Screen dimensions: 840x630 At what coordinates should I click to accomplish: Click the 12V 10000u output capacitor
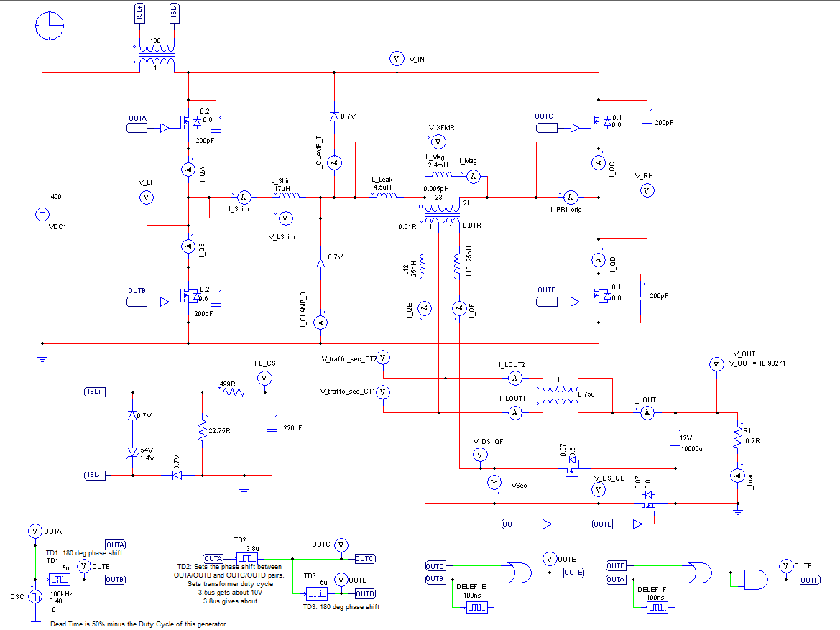(x=675, y=443)
